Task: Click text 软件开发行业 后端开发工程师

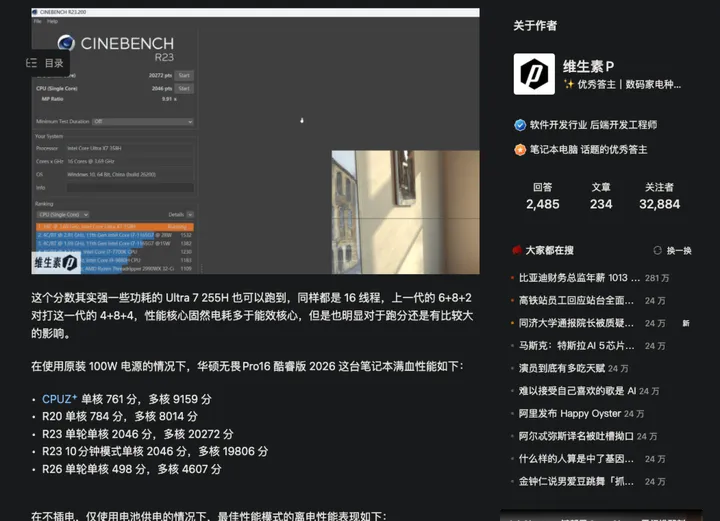Action: [593, 125]
